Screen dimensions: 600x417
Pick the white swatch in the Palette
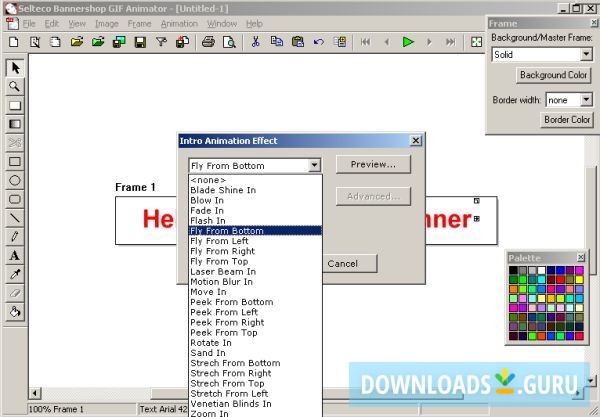coord(541,270)
